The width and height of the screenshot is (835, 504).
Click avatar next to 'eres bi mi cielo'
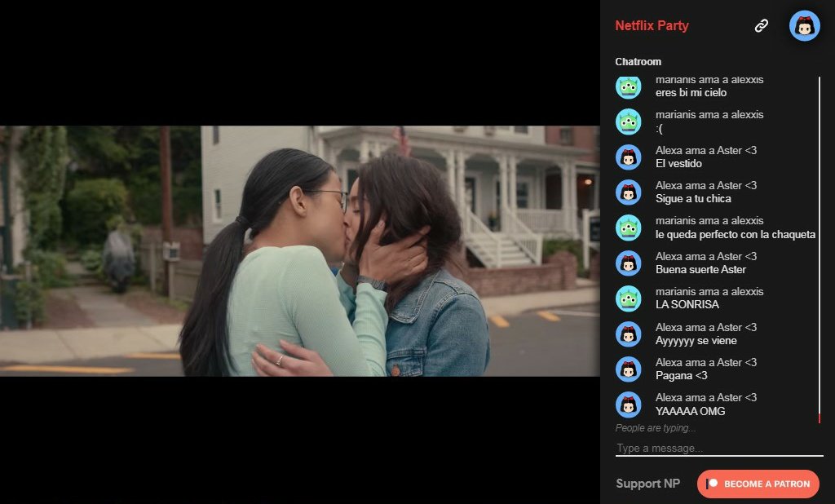point(629,87)
